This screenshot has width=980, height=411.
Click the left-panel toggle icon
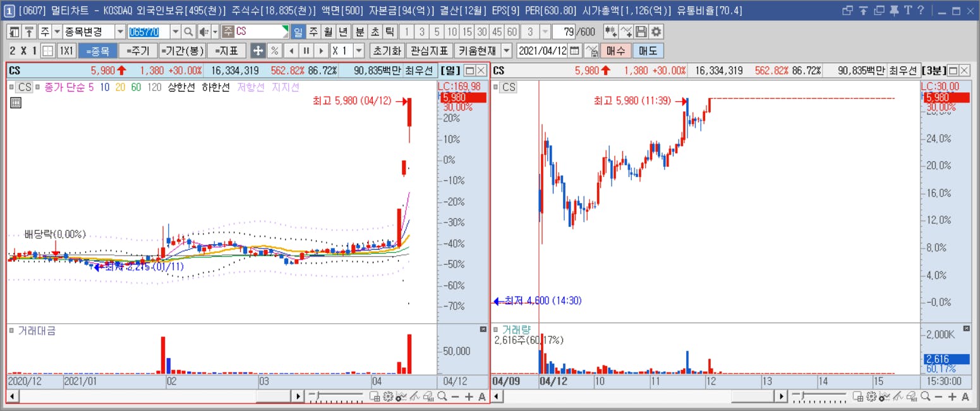tap(14, 32)
